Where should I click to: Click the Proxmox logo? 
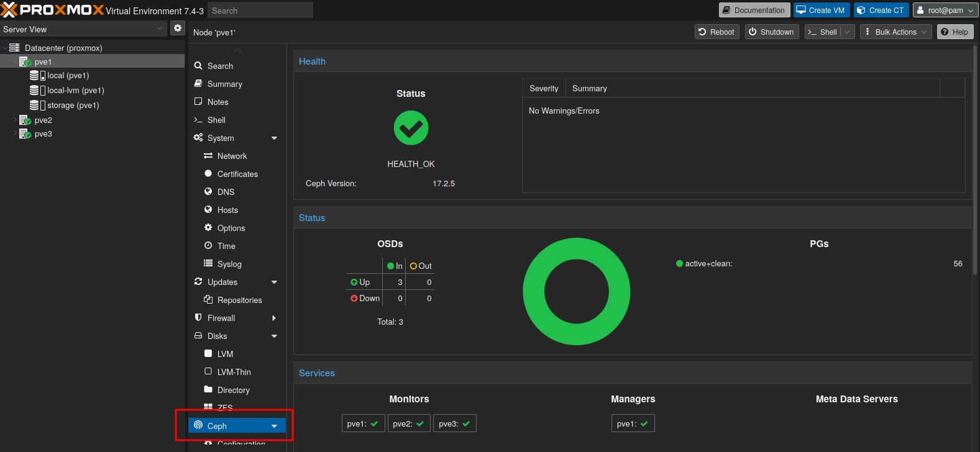[x=52, y=10]
